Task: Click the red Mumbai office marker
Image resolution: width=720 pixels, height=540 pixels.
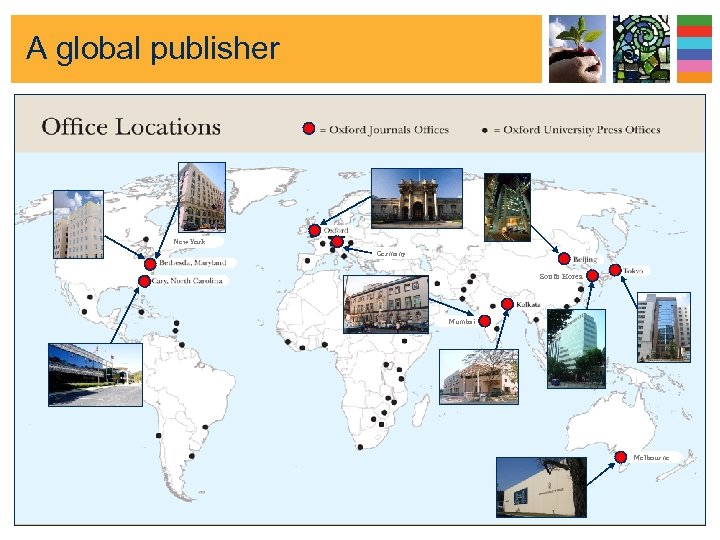Action: (484, 321)
